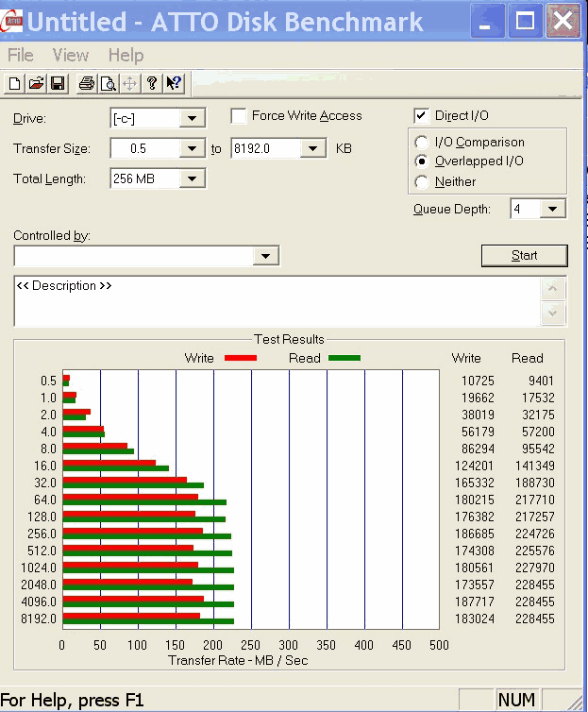This screenshot has width=588, height=712.
Task: Click inside the Description text box
Action: click(274, 302)
